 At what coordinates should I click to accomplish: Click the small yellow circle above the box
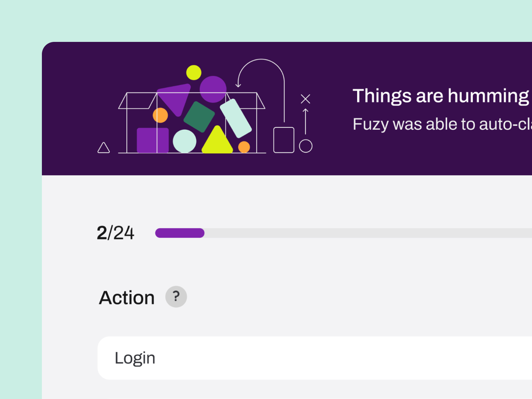194,72
